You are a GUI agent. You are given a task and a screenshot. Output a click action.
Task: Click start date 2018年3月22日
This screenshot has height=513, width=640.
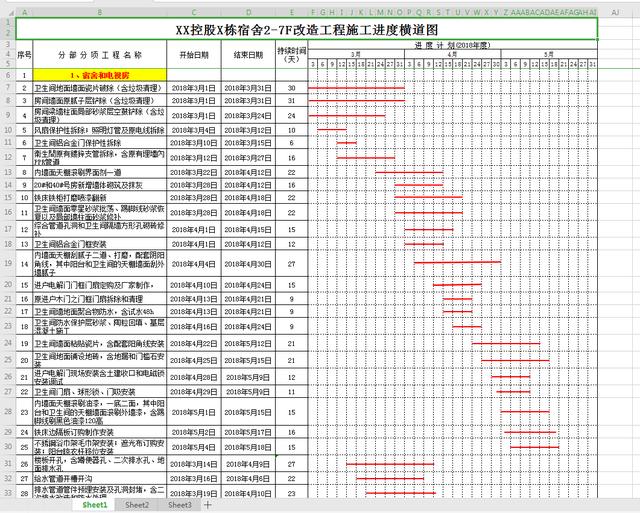194,172
